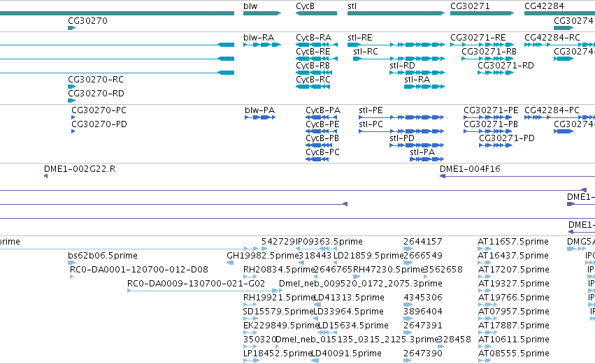
Task: Open EST label RH47230.5prime
Action: click(389, 270)
